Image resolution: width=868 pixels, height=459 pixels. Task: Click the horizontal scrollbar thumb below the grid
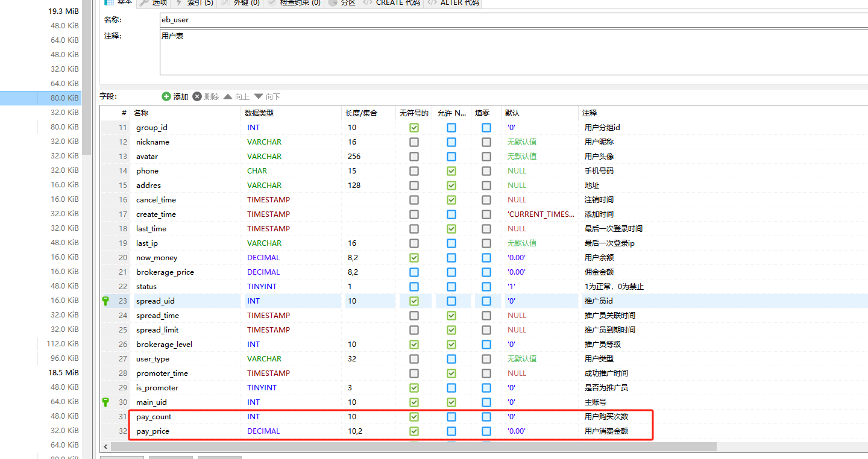click(x=414, y=447)
